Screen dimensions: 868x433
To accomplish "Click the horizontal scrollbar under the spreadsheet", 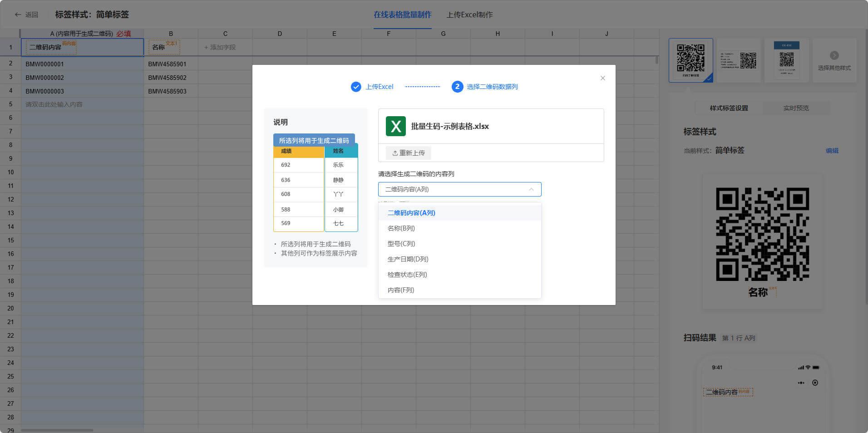I will coord(57,430).
